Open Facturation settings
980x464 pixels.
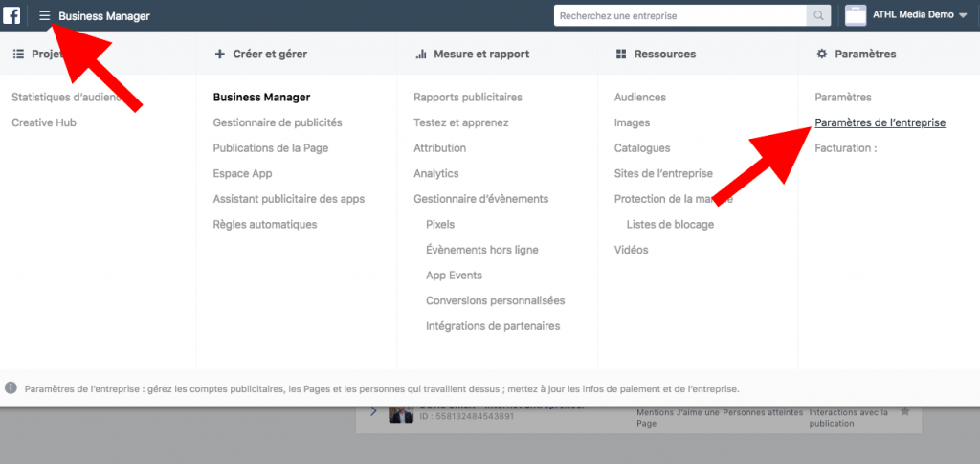coord(845,148)
